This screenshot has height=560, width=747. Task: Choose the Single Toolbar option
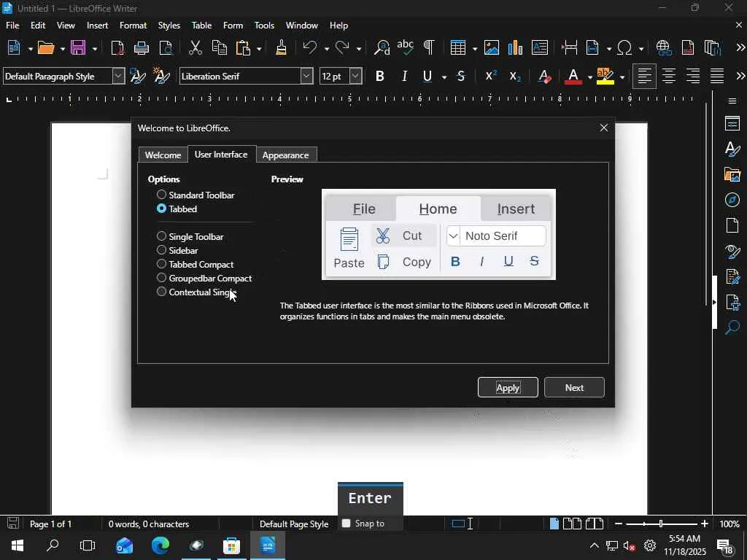click(190, 237)
